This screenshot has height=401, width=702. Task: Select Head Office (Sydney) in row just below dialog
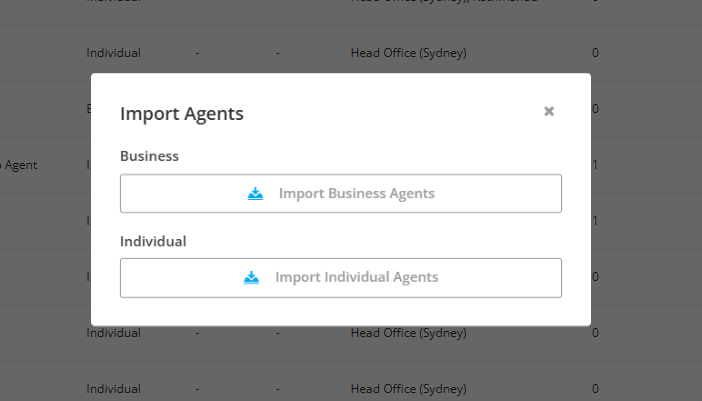(408, 333)
